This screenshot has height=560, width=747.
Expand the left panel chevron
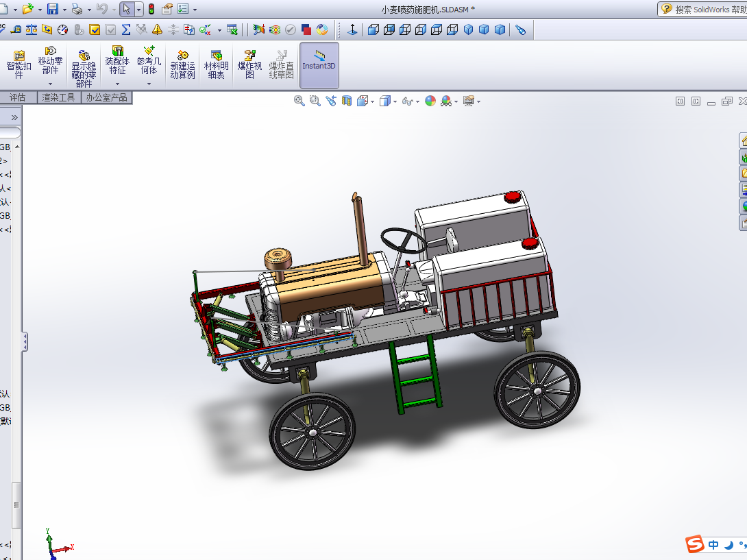pyautogui.click(x=14, y=117)
